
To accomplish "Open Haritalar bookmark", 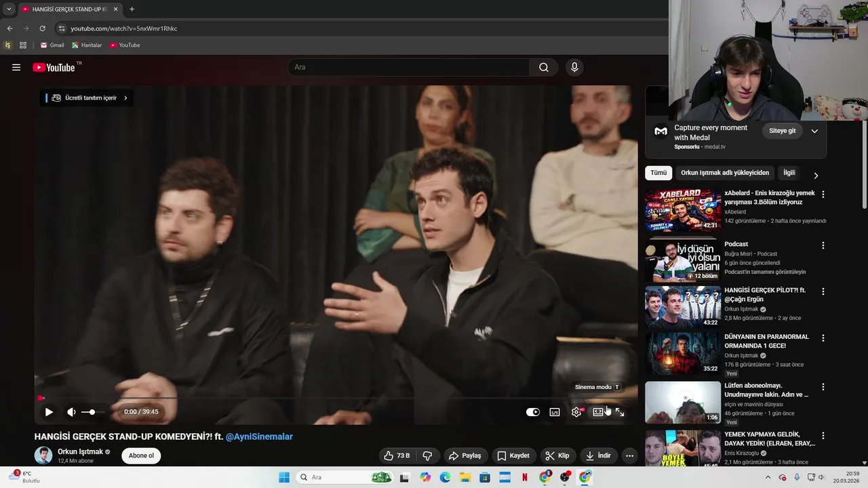I will pyautogui.click(x=87, y=45).
